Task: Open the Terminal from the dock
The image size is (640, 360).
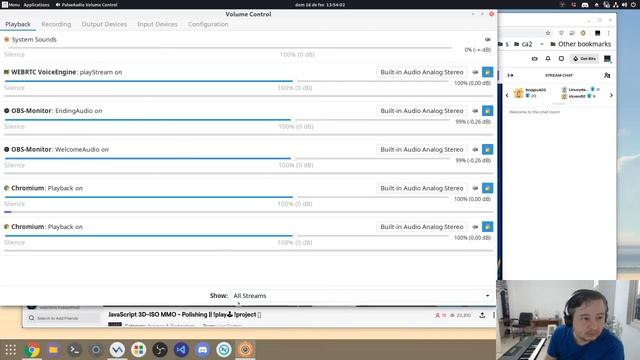Action: point(75,350)
